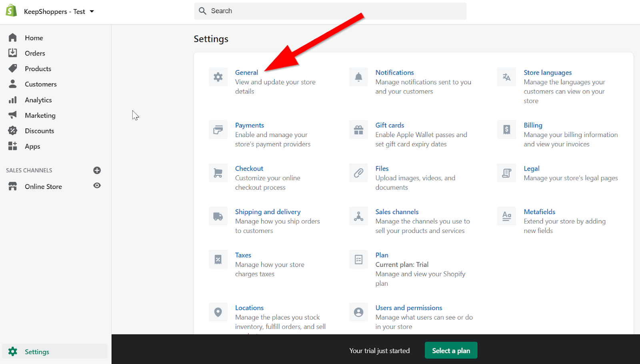
Task: Click the Discounts badge icon
Action: coord(13,131)
